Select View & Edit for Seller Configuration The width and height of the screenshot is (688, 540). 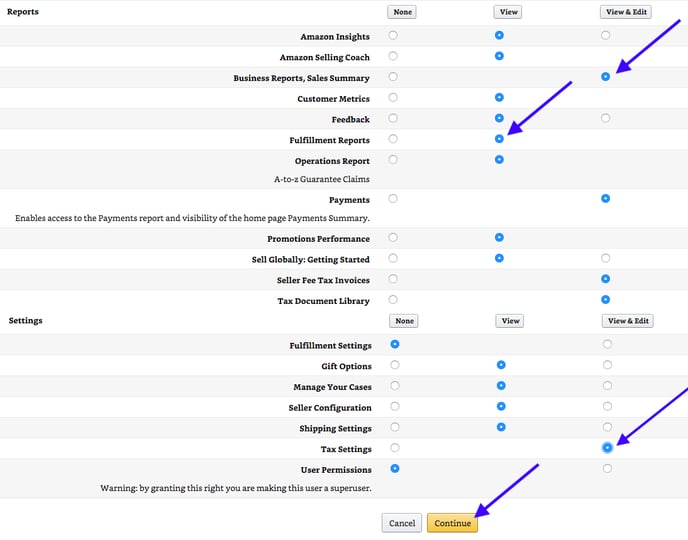click(607, 406)
